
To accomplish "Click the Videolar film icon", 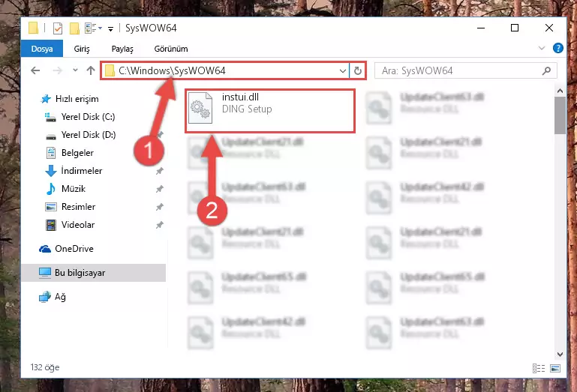I will coord(51,225).
